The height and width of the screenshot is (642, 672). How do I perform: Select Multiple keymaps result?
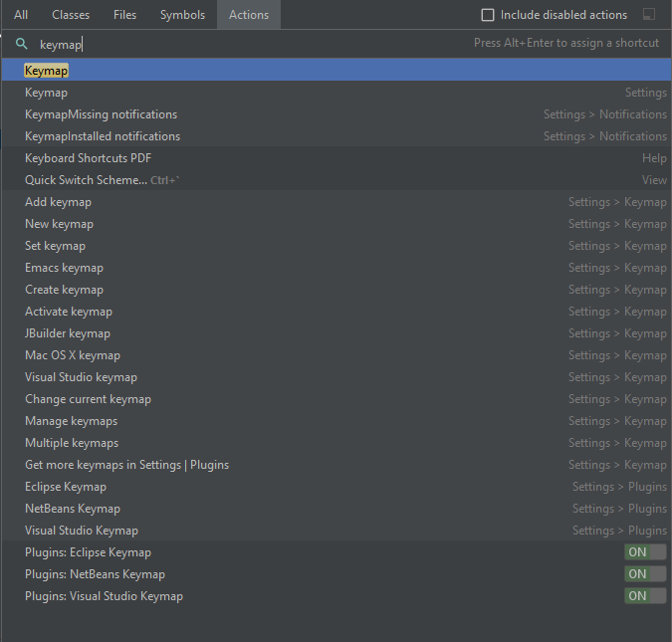click(336, 442)
